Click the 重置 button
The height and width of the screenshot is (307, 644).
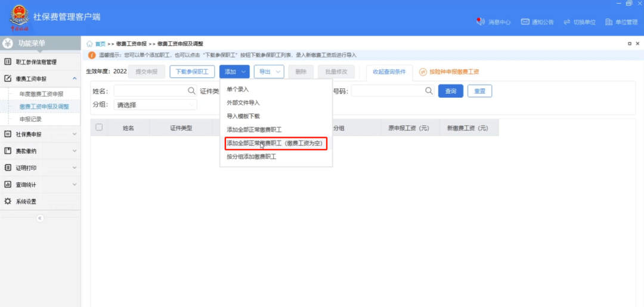(x=479, y=91)
